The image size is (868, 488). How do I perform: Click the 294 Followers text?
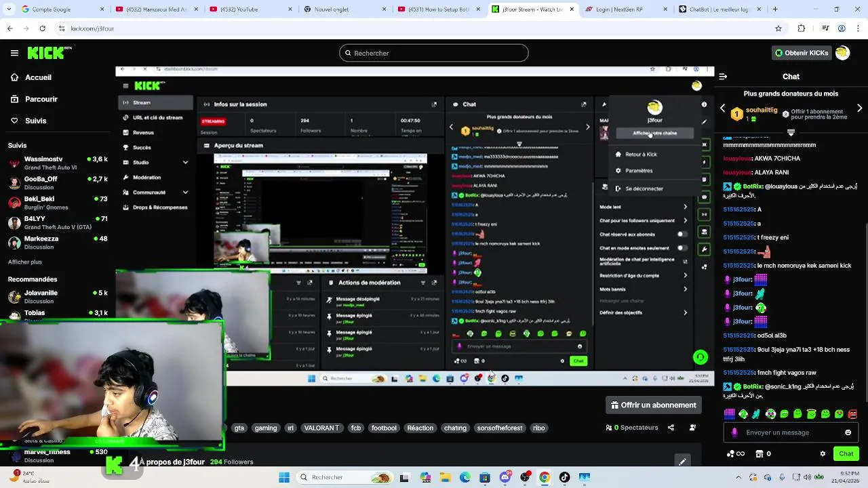click(231, 462)
